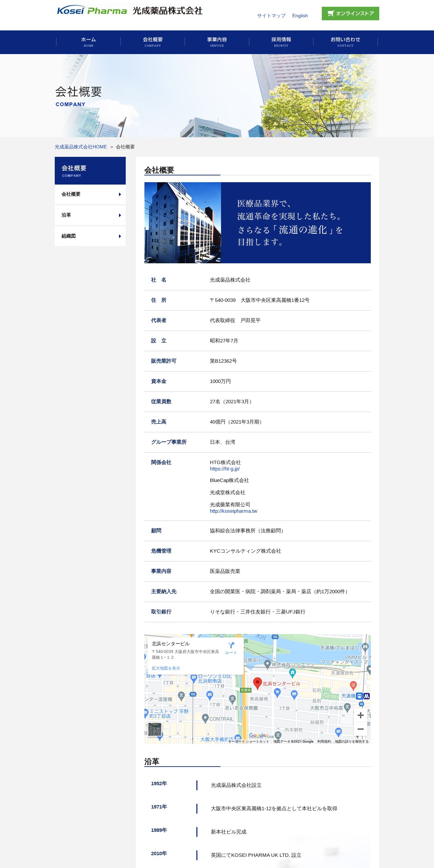Select 沿革 in the sidebar menu
Viewport: 434px width, 868px height.
[90, 215]
